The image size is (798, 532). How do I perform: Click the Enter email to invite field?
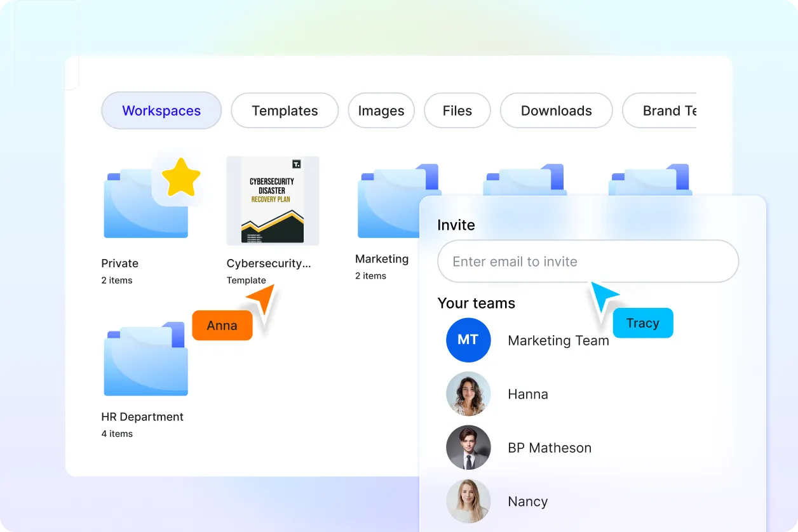pos(588,262)
